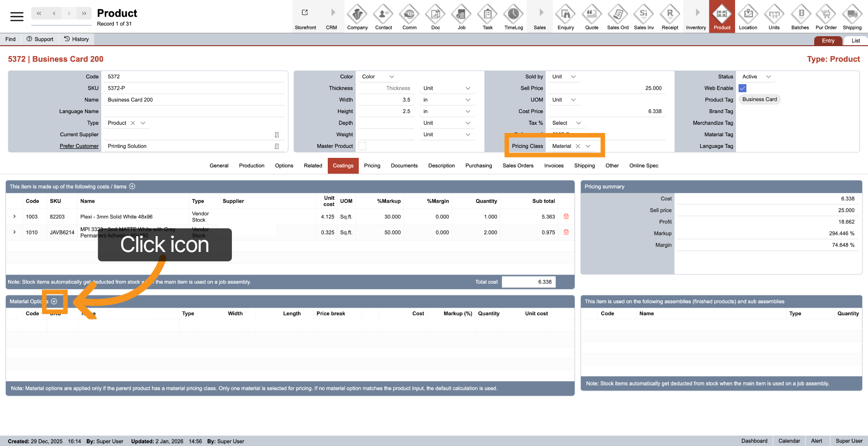Expand the Tax % Select dropdown
868x446 pixels.
click(x=578, y=123)
